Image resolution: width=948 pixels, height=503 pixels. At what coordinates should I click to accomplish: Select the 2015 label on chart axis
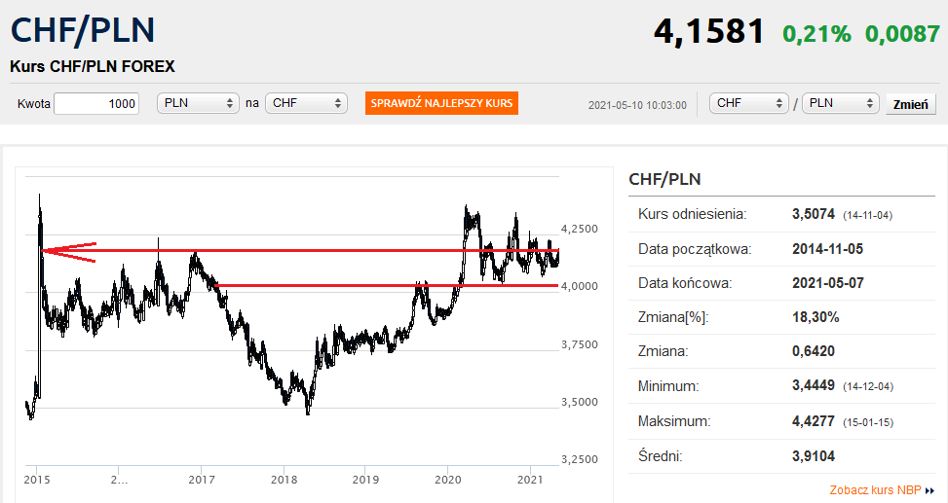pos(36,477)
